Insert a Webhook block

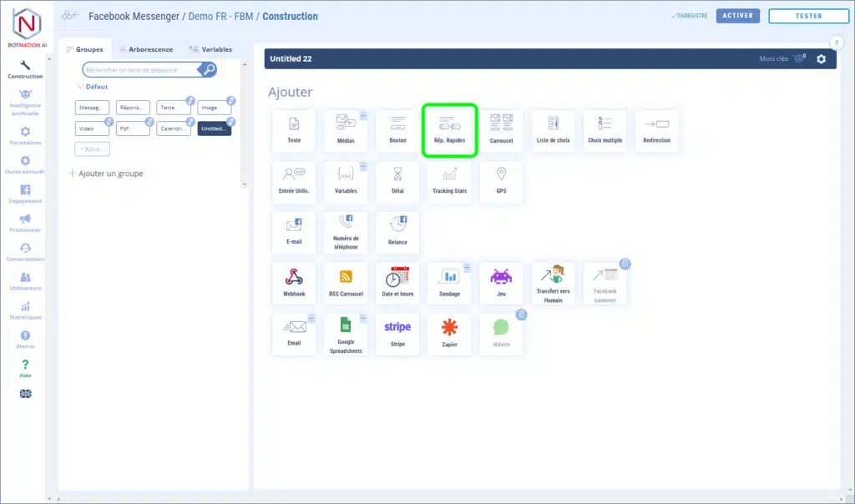tap(294, 284)
